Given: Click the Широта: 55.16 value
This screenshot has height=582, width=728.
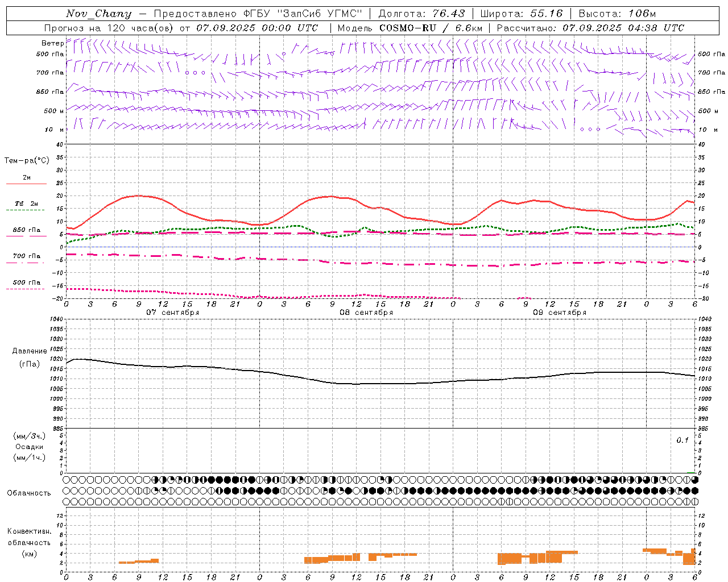Looking at the screenshot, I should click(x=522, y=14).
